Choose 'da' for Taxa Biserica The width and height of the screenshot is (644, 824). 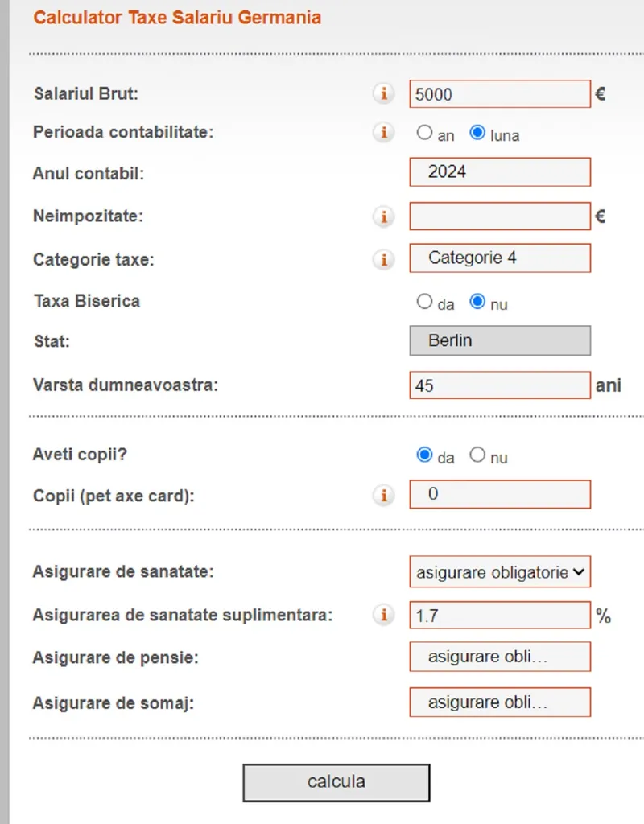click(424, 303)
